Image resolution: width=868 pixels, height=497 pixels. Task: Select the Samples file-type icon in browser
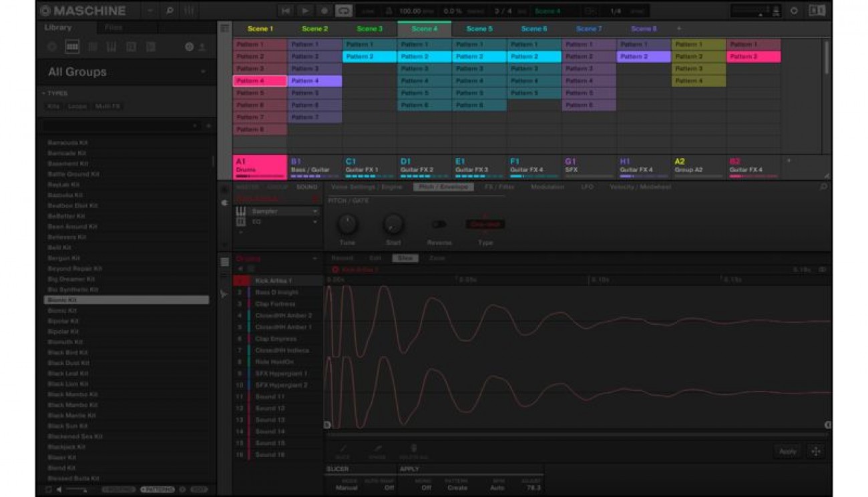151,47
